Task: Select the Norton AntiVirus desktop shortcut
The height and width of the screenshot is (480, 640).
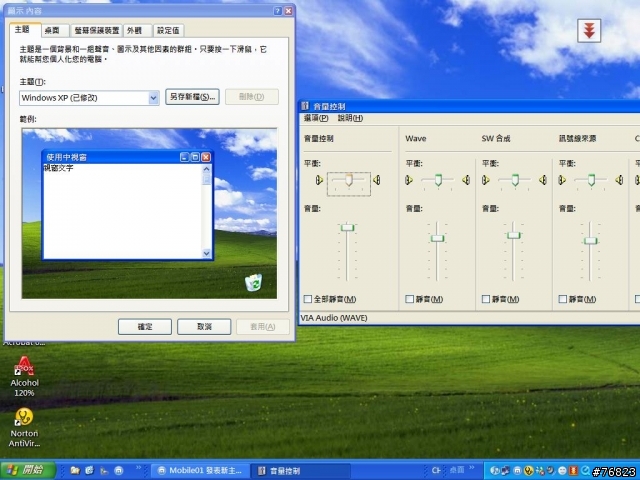Action: [x=24, y=428]
